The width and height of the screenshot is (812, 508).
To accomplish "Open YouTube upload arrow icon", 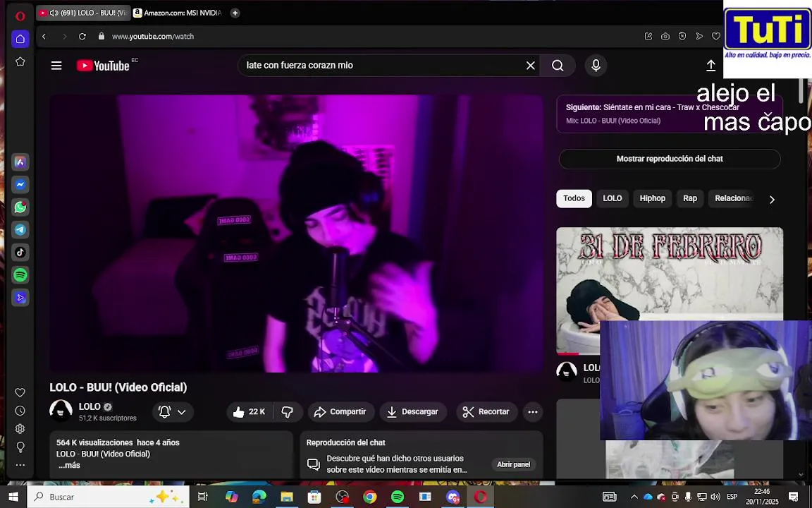I will pos(711,66).
